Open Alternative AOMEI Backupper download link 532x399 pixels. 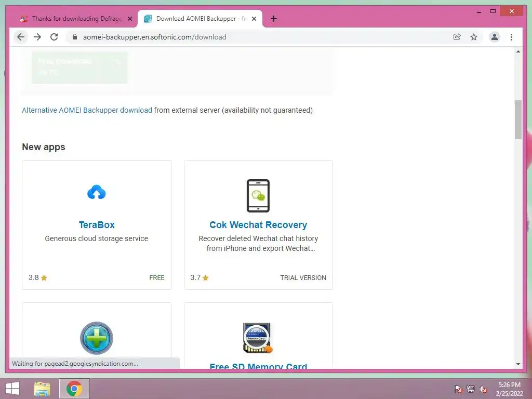pos(87,110)
